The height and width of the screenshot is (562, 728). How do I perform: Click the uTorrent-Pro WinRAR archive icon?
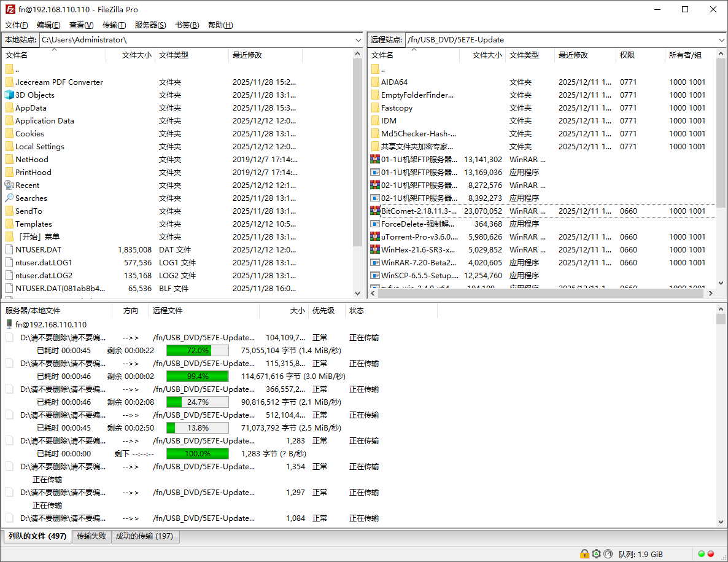pyautogui.click(x=375, y=236)
